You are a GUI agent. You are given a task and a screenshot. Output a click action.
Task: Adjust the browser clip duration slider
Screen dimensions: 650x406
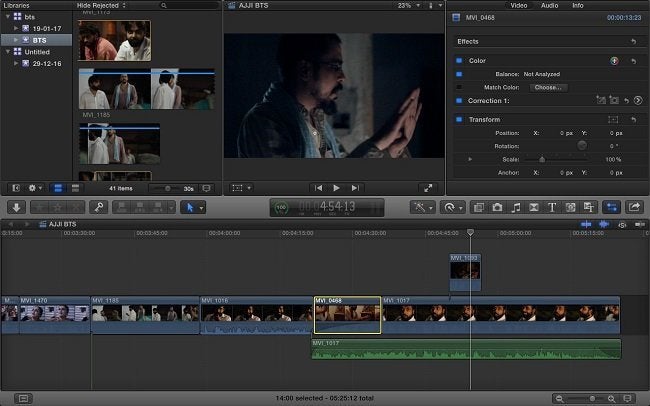(x=167, y=188)
